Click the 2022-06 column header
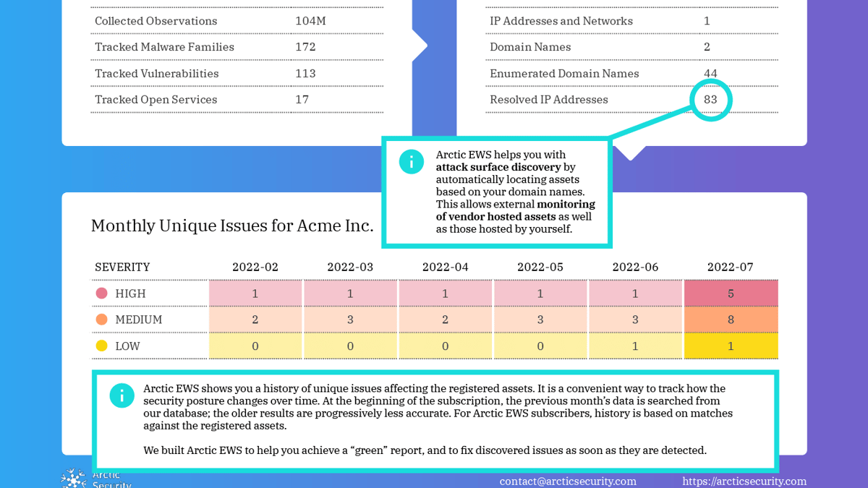Image resolution: width=868 pixels, height=488 pixels. coord(635,267)
